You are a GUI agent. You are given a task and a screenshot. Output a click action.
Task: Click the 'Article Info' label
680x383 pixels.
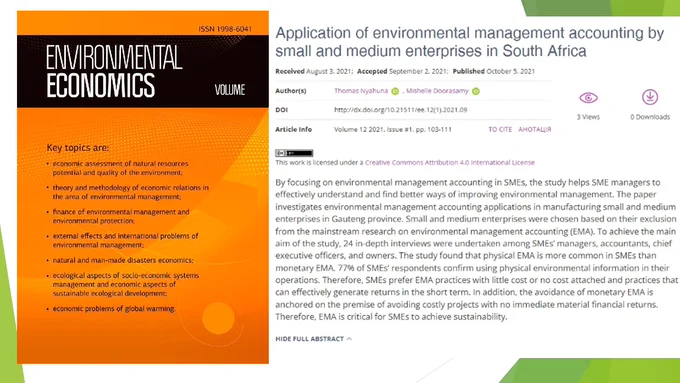pos(294,129)
